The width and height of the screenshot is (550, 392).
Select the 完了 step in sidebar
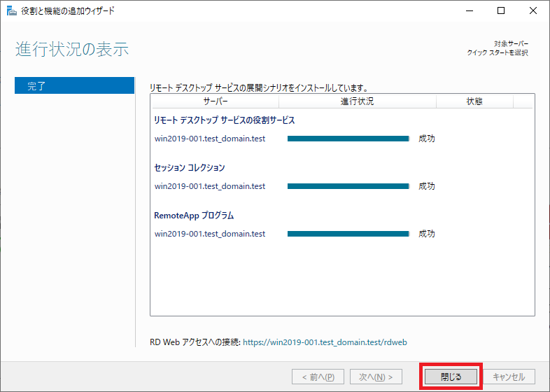74,85
